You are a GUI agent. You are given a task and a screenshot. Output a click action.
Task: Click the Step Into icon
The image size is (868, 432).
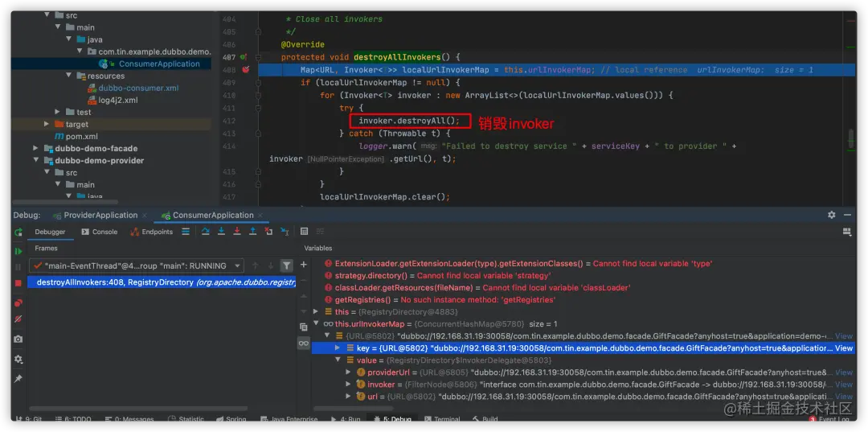tap(222, 232)
